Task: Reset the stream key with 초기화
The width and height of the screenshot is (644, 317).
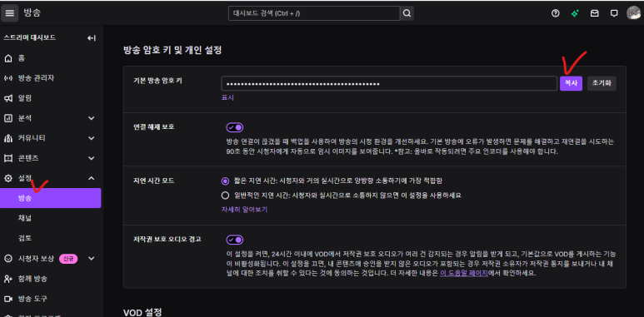Action: pos(602,84)
